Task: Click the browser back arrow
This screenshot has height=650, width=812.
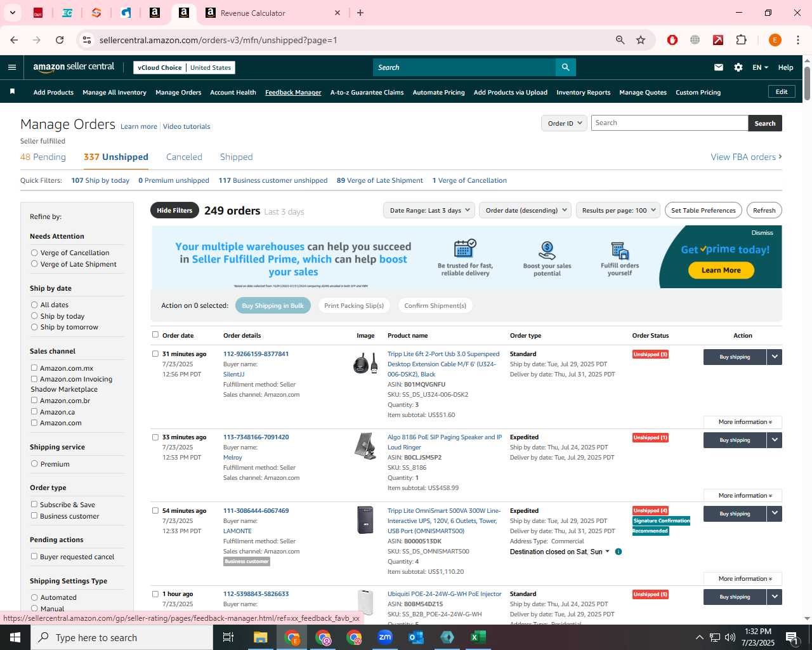Action: coord(14,40)
